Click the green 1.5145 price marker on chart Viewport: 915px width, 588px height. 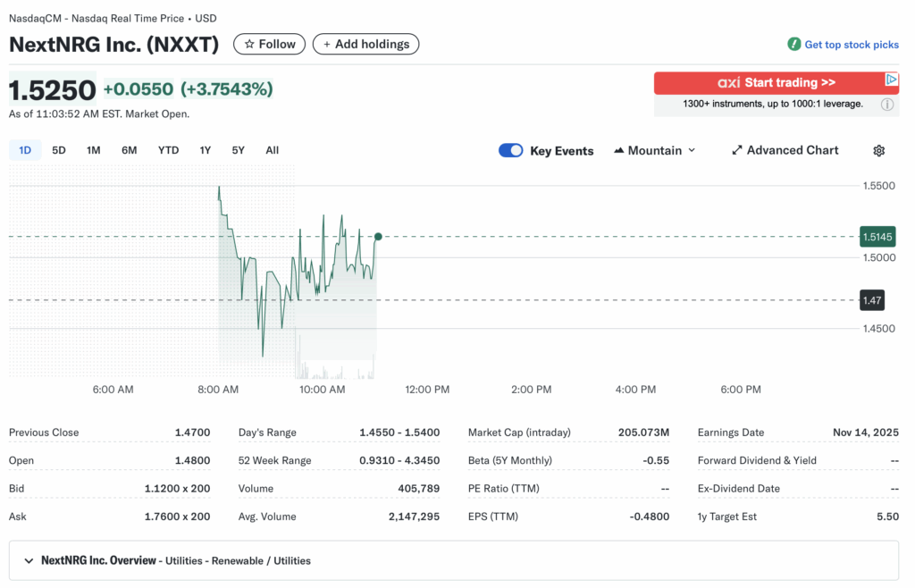point(877,236)
